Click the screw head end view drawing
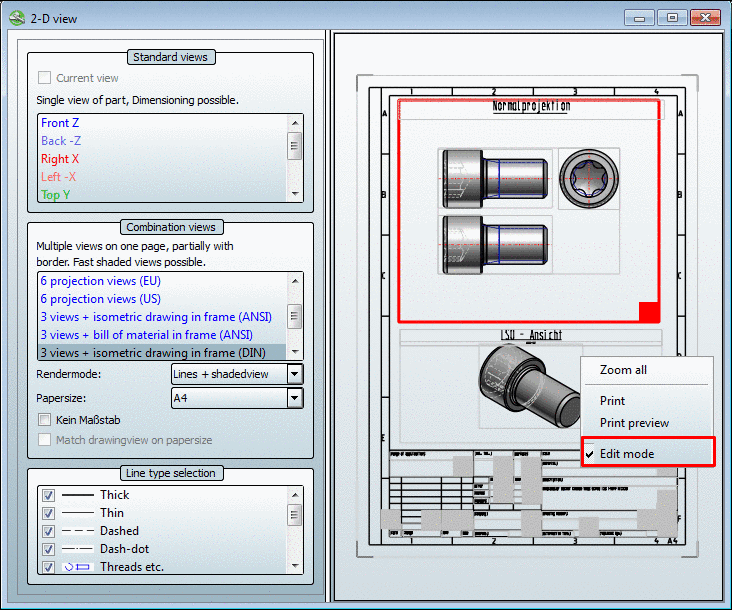 589,180
